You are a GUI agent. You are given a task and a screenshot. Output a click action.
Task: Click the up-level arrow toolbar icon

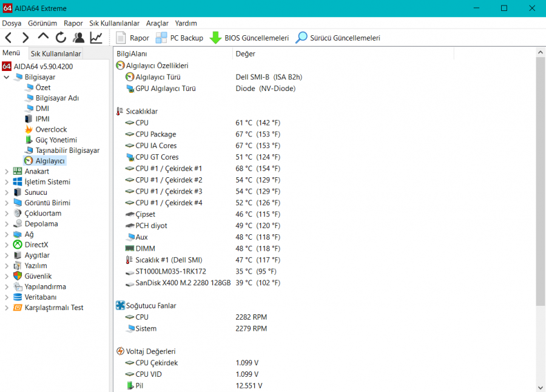[43, 36]
